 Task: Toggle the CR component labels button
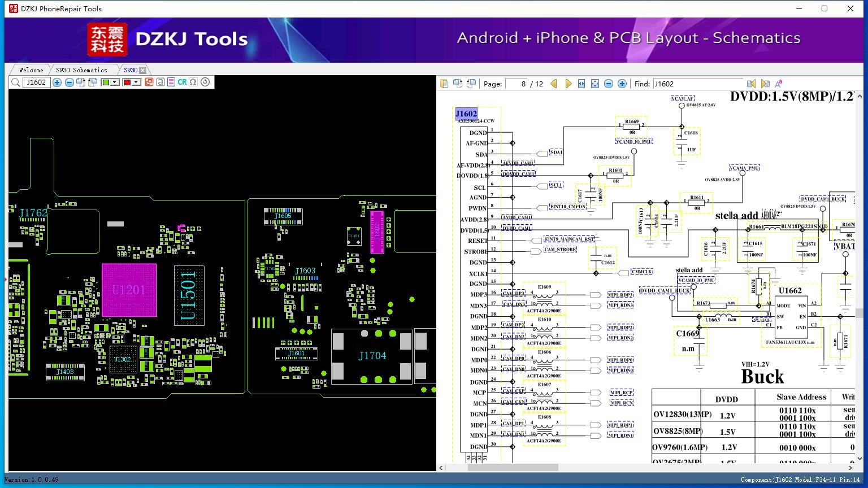182,82
